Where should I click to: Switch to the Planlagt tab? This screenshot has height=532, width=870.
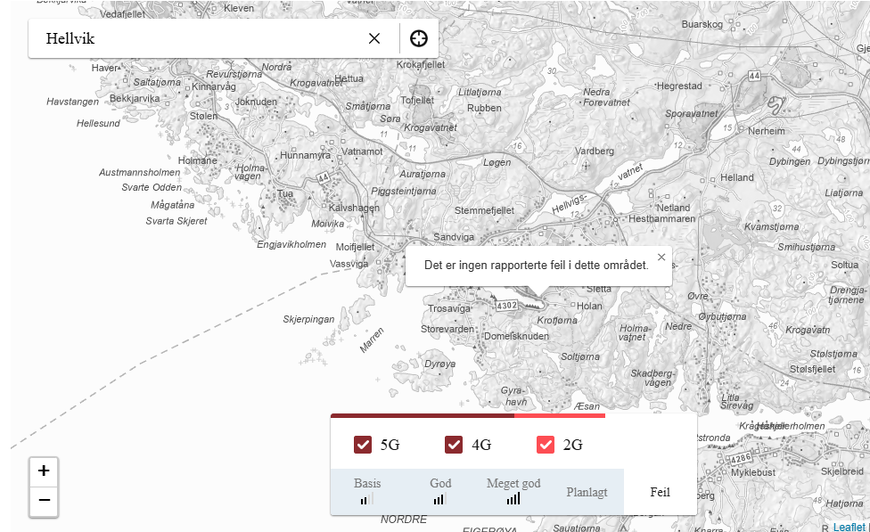coord(587,492)
